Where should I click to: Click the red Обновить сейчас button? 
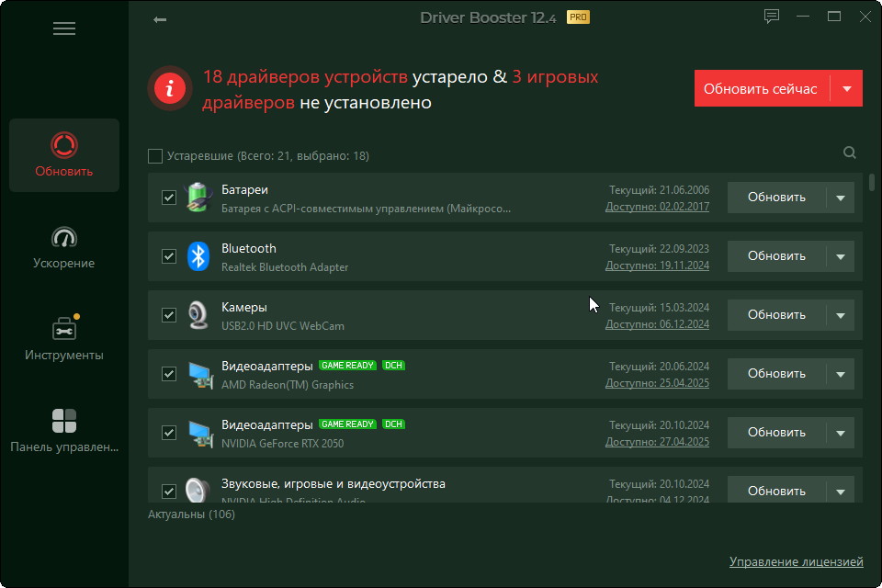pos(762,88)
